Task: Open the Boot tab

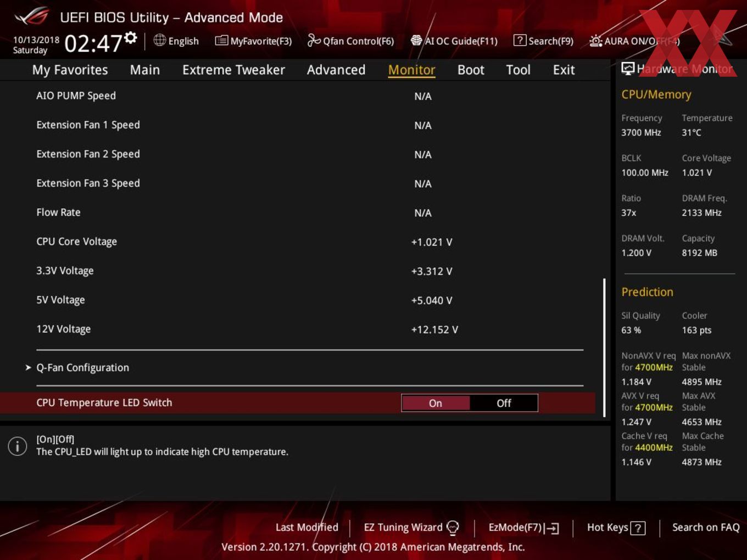Action: click(471, 70)
